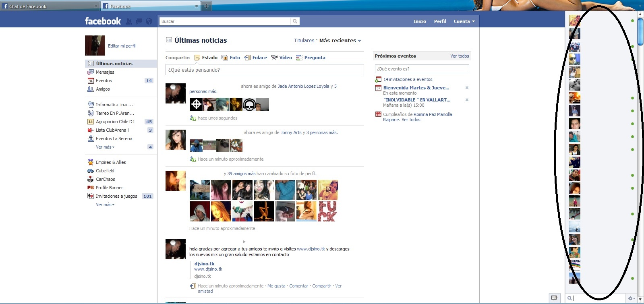Open 14 invitaciones a eventos
This screenshot has width=644, height=304.
click(x=408, y=79)
